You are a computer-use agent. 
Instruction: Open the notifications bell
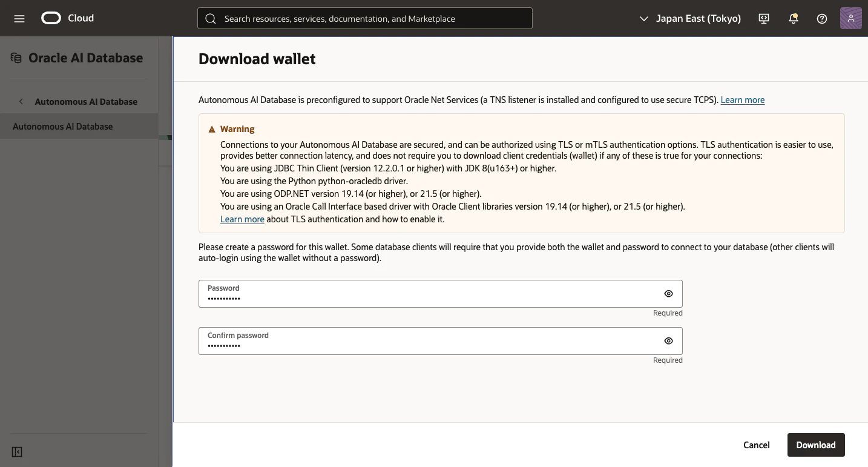pos(794,19)
